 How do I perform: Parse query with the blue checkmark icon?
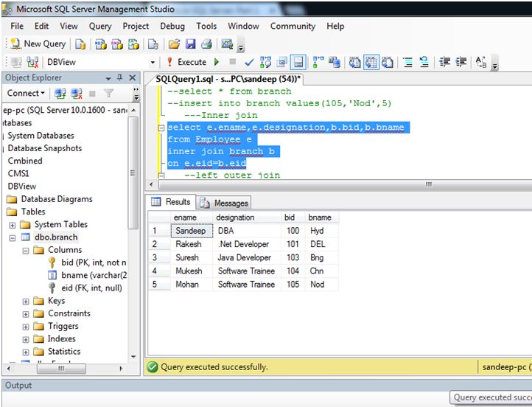[249, 63]
